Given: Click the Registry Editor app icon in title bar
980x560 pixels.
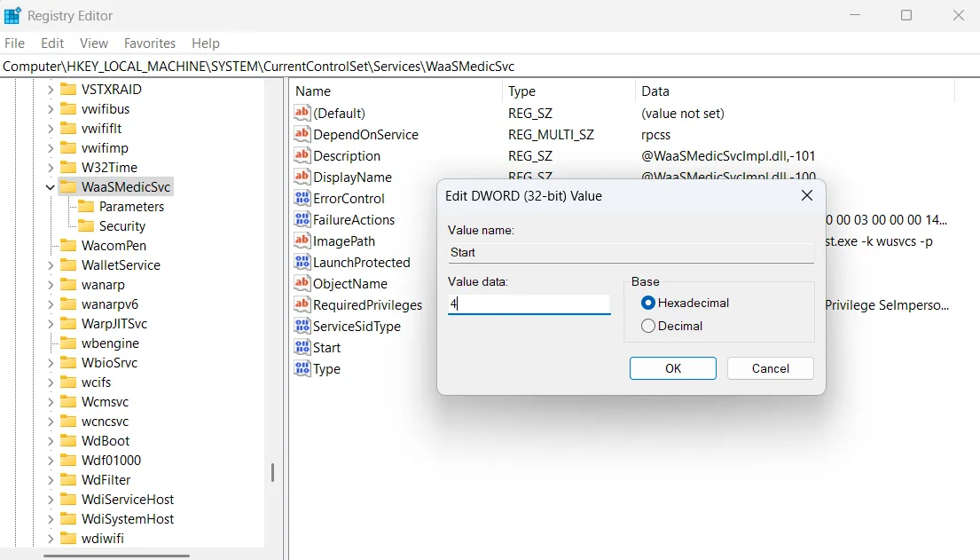Looking at the screenshot, I should click(x=12, y=15).
